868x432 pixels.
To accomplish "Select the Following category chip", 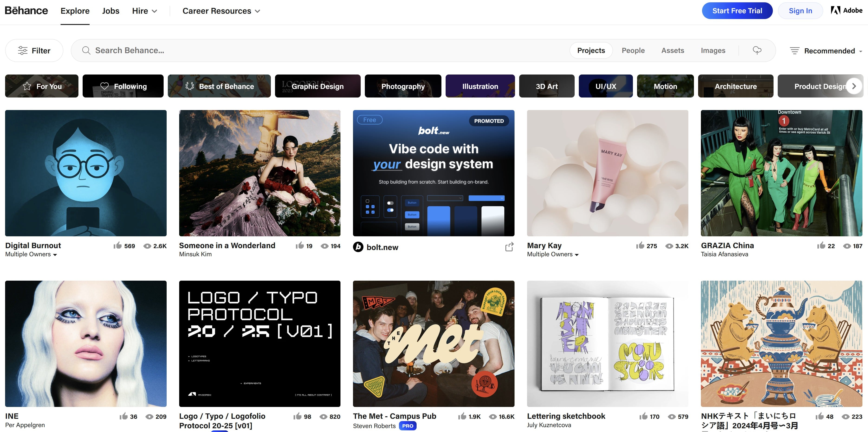I will coord(123,86).
